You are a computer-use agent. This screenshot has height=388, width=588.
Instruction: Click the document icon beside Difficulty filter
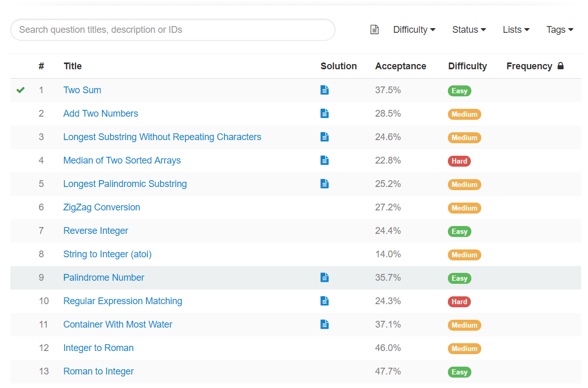(374, 30)
